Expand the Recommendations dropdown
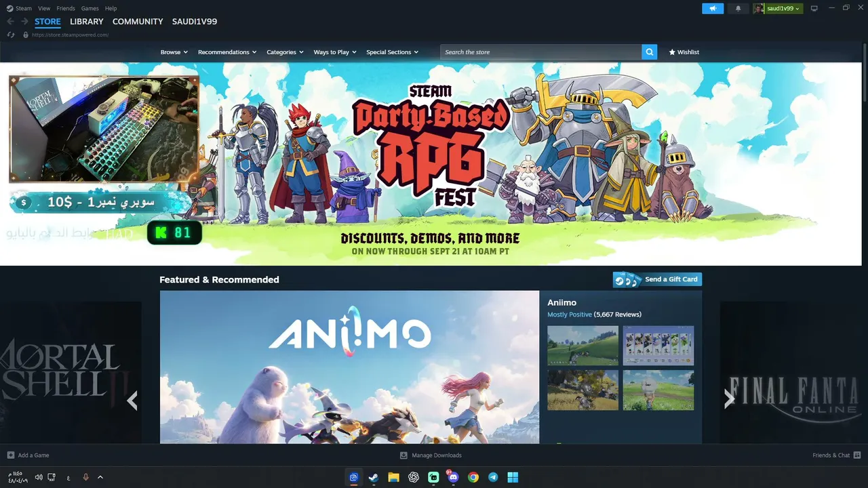Viewport: 868px width, 488px height. (x=227, y=52)
